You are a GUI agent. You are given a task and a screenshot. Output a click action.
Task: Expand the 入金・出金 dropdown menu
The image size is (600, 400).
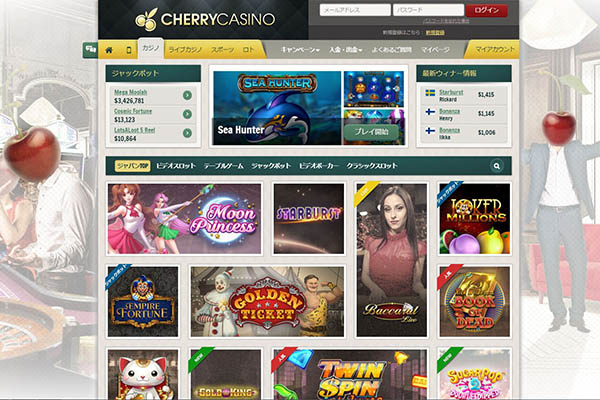pyautogui.click(x=346, y=50)
